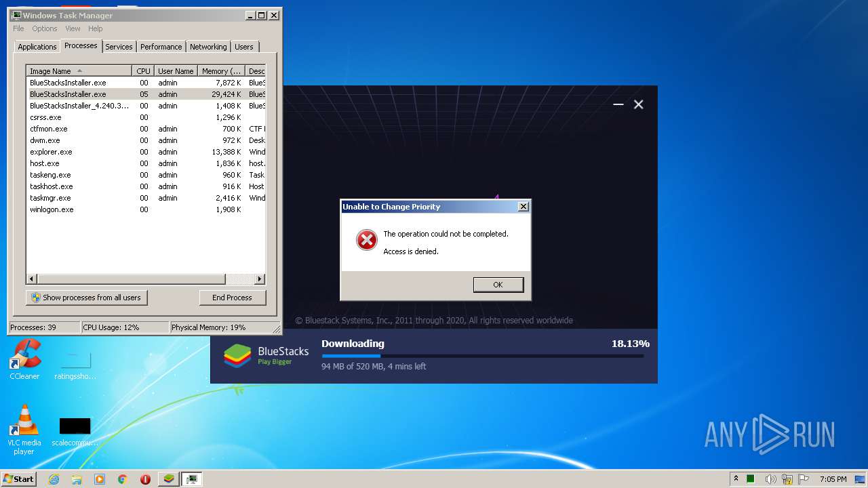Click the BlueStacks download progress bar
Screen dimensions: 868x488
pos(483,356)
